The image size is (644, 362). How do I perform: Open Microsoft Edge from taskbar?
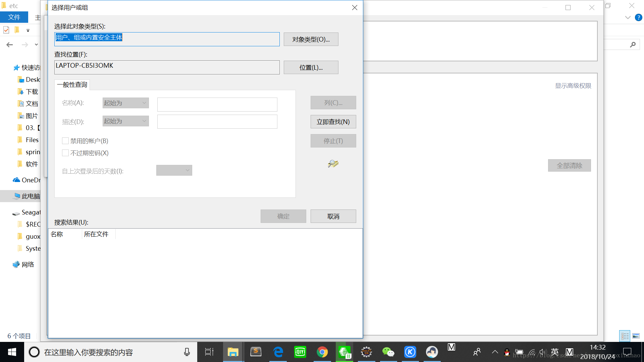click(x=278, y=352)
